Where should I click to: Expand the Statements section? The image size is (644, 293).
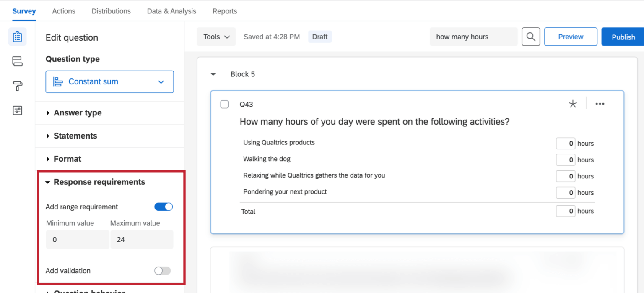[x=75, y=136]
